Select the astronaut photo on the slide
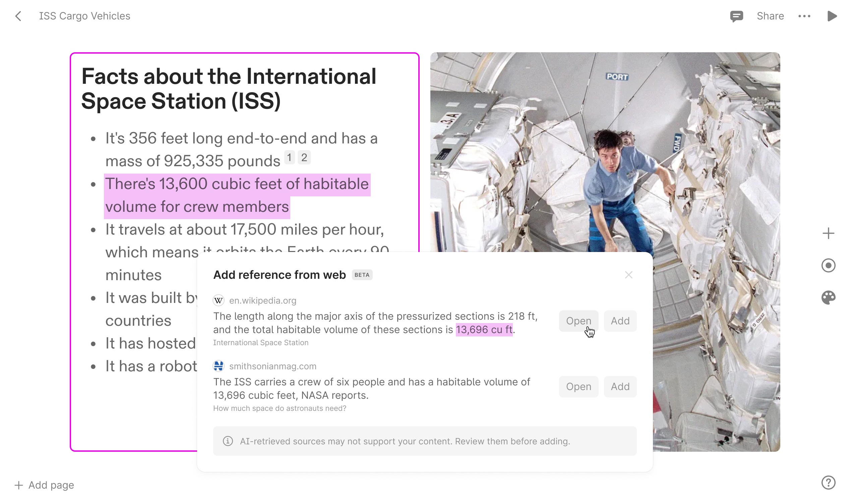Screen dimensions: 850x504 [x=604, y=153]
